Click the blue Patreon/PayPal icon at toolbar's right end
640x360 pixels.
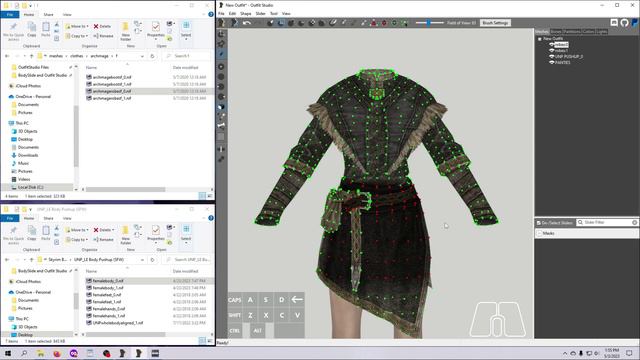pyautogui.click(x=635, y=23)
